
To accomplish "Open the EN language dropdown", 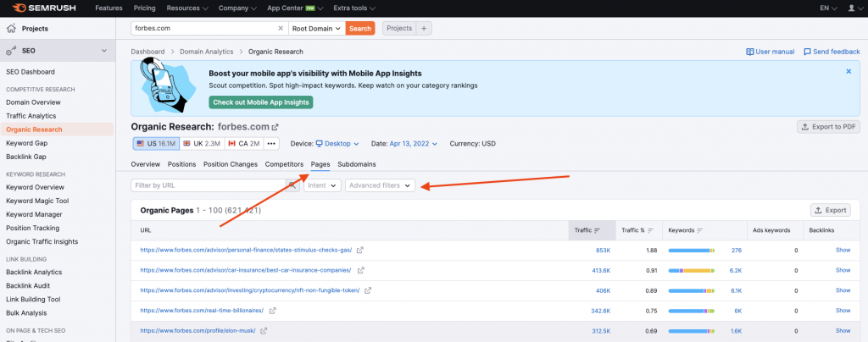I will coord(828,8).
